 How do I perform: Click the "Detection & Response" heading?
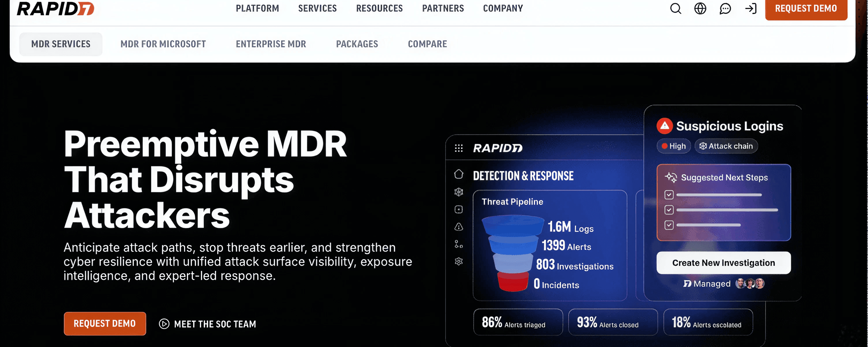[x=523, y=176]
